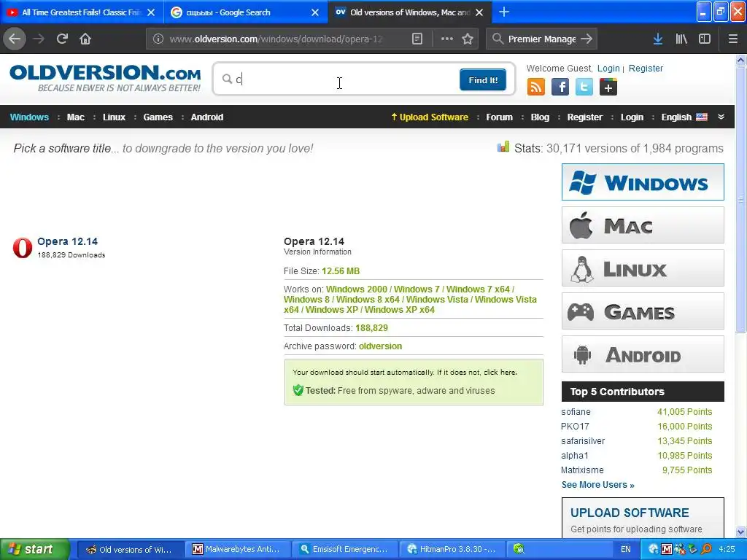Expand the header menu double chevron
747x560 pixels.
point(721,117)
